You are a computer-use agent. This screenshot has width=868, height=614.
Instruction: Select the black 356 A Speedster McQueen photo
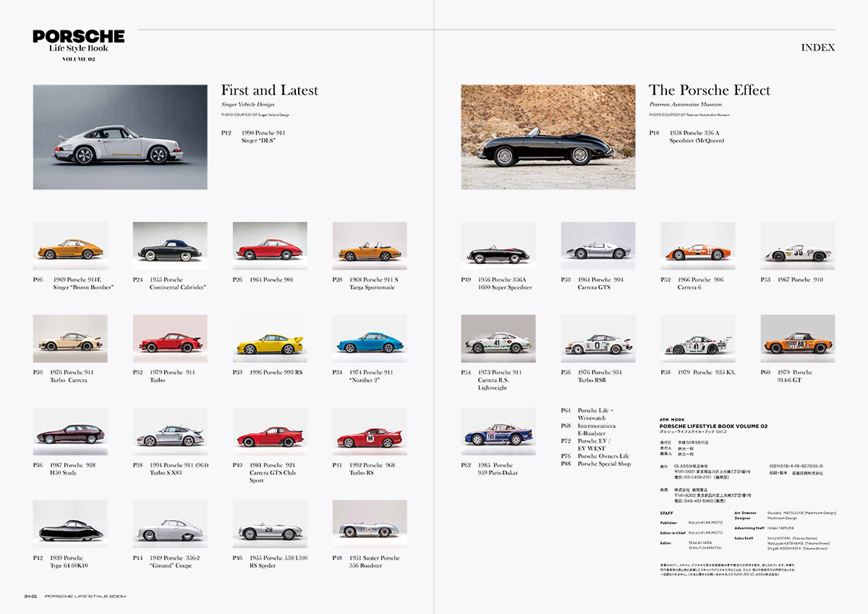[548, 137]
